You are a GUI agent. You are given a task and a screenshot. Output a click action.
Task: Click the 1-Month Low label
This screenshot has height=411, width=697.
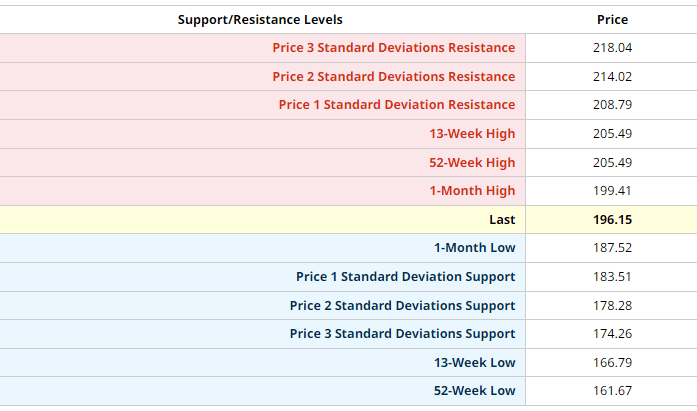coord(474,248)
